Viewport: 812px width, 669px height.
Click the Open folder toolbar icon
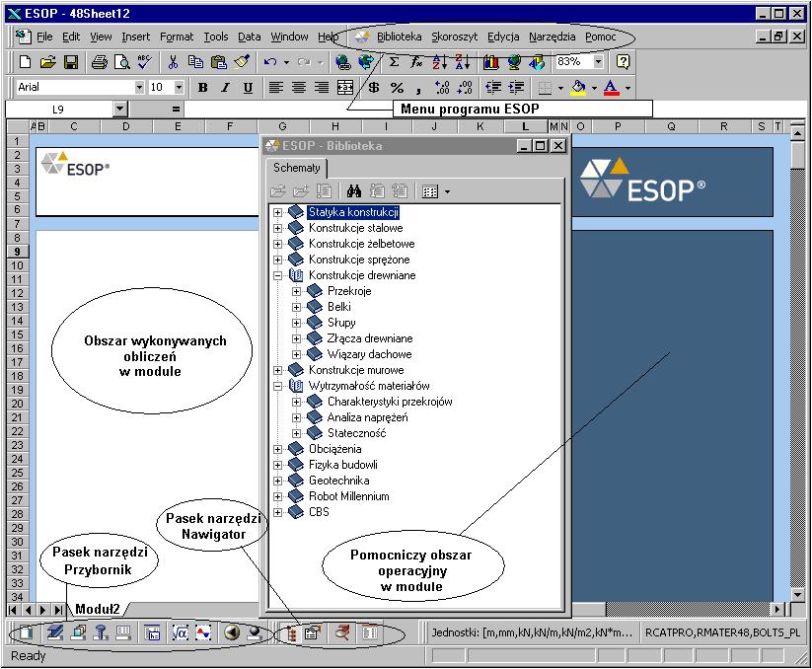click(x=47, y=62)
